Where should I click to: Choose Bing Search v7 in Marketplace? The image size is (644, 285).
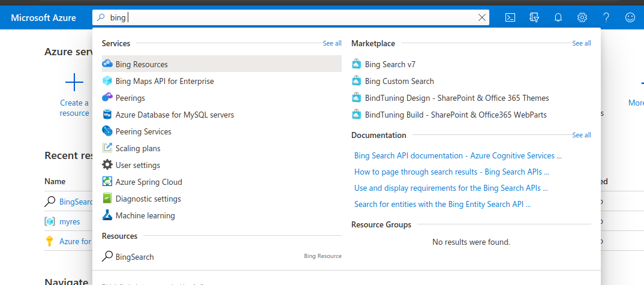[x=390, y=64]
